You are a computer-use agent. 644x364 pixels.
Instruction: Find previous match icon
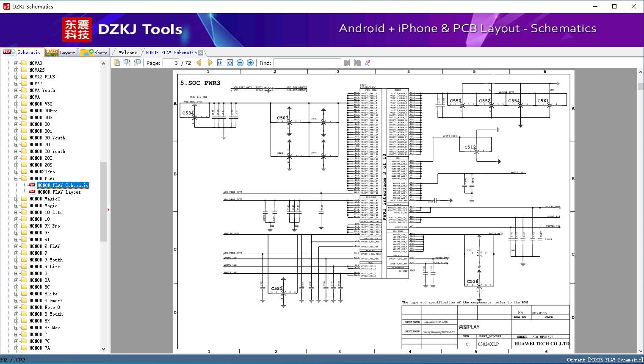tap(347, 63)
